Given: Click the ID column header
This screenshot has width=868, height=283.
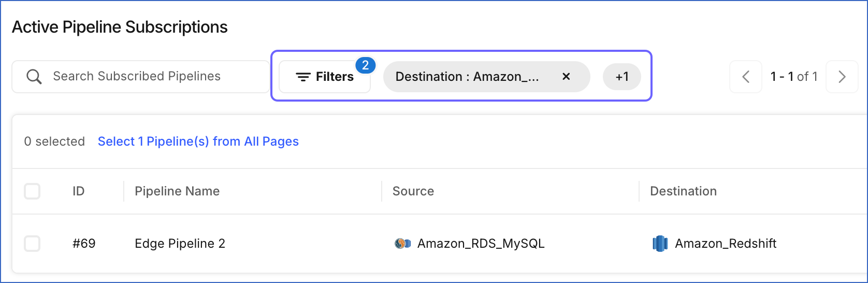Looking at the screenshot, I should [78, 191].
